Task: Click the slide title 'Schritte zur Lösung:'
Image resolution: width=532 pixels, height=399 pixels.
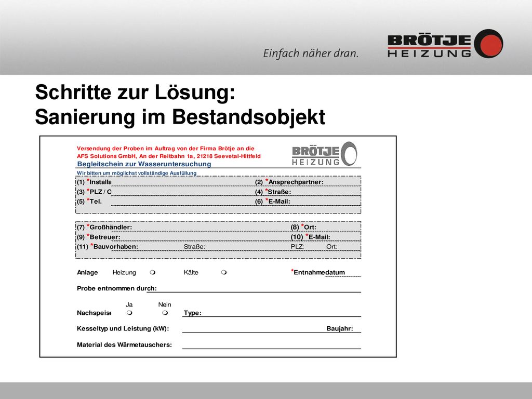Action: click(x=135, y=92)
